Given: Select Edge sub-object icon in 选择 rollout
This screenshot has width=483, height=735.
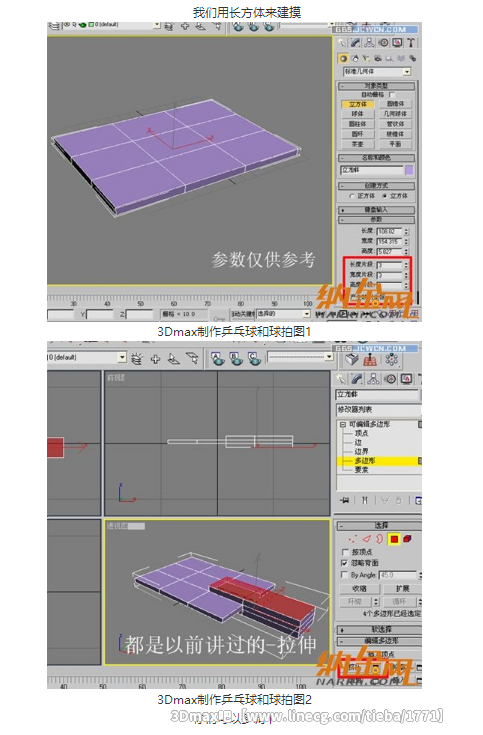Looking at the screenshot, I should [367, 539].
